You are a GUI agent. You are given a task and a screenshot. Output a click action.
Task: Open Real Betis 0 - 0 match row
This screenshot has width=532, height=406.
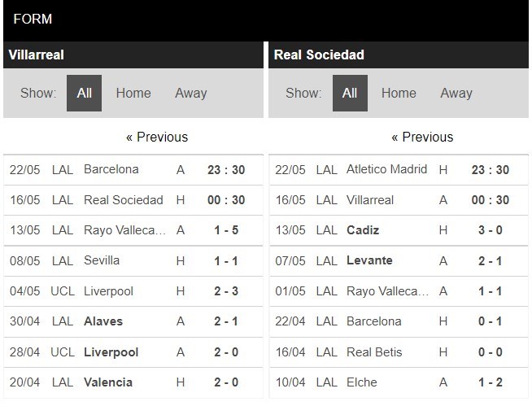[399, 352]
